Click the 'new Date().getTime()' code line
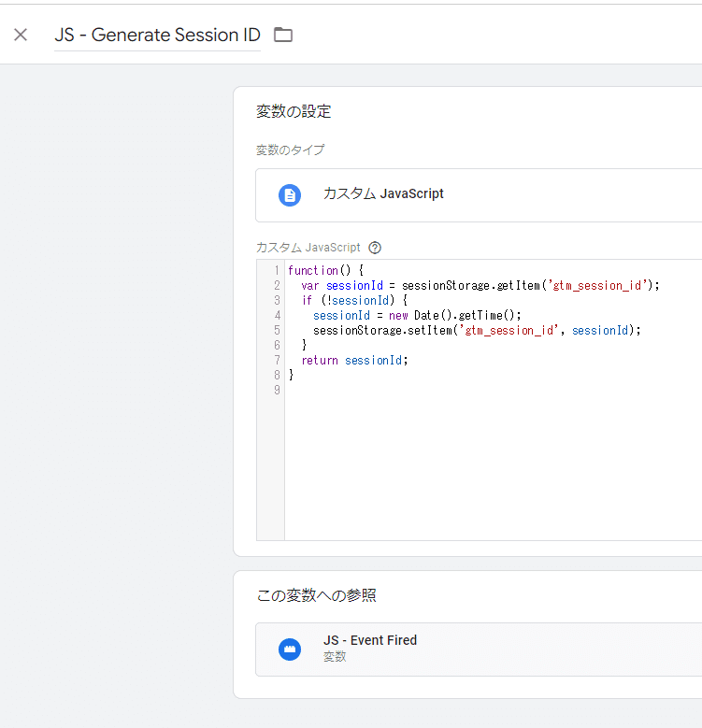The image size is (702, 728). pyautogui.click(x=417, y=316)
